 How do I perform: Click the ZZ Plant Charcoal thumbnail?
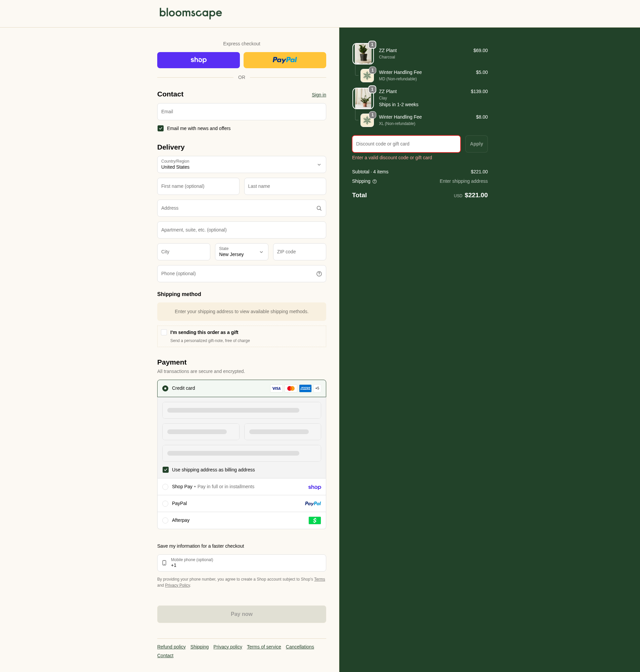[362, 54]
